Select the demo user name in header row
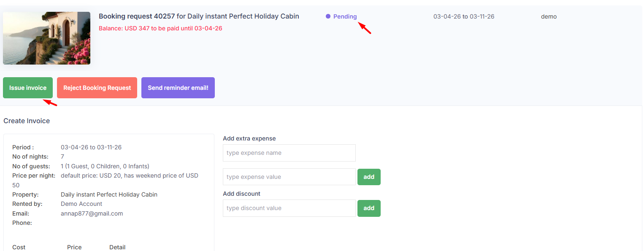The image size is (644, 251). click(549, 16)
